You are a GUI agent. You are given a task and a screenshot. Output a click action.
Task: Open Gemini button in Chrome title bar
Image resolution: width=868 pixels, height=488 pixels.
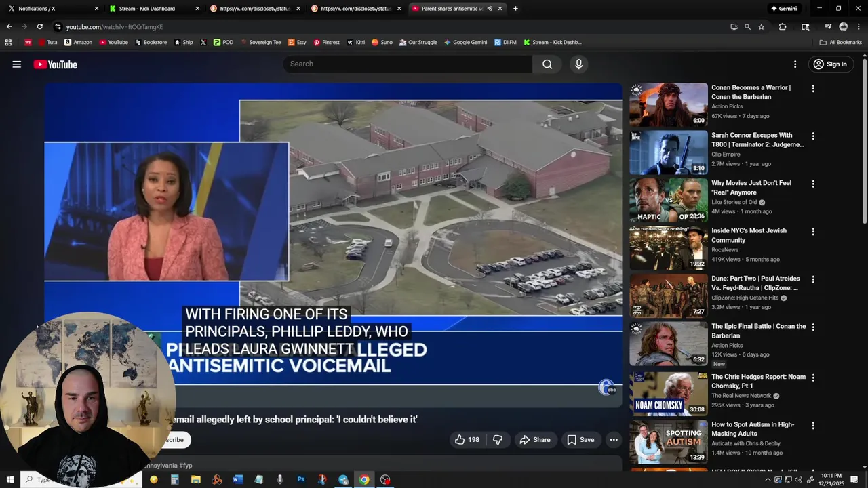783,9
